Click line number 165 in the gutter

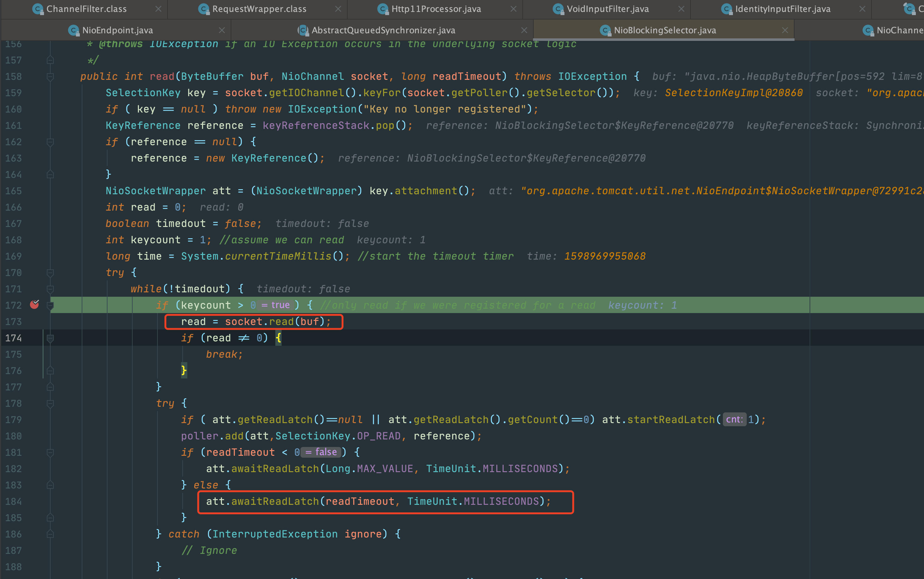(14, 191)
